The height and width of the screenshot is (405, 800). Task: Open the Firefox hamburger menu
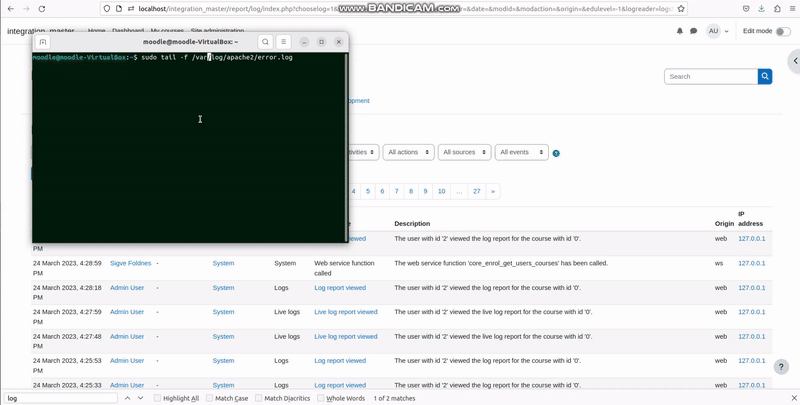[792, 9]
